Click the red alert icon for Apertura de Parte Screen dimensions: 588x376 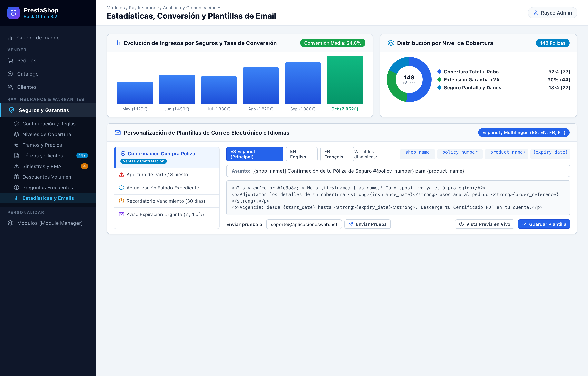pyautogui.click(x=121, y=174)
